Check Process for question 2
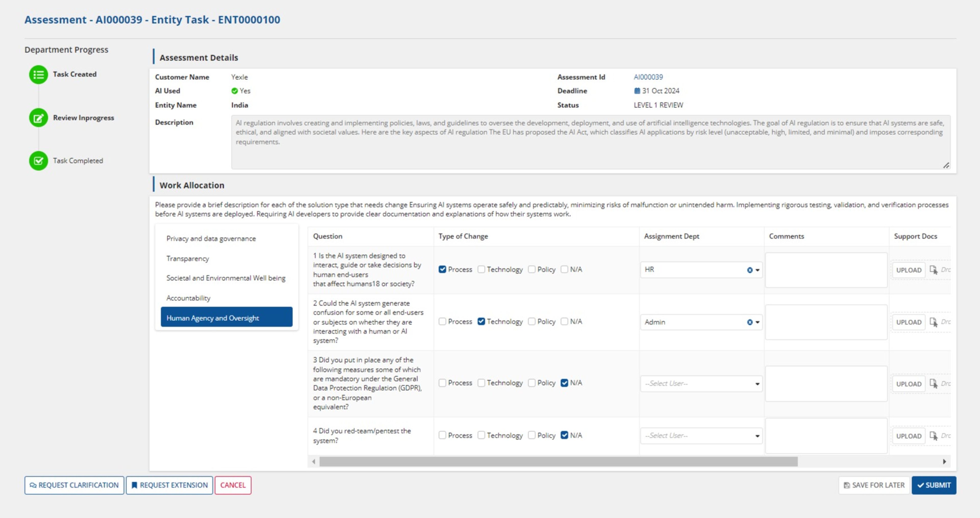 (x=442, y=321)
